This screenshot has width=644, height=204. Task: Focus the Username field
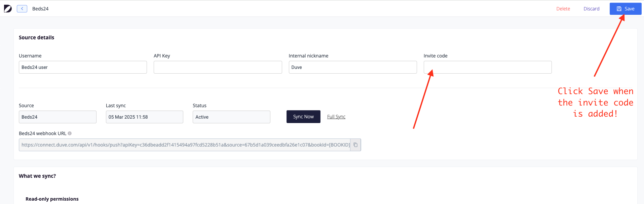83,67
